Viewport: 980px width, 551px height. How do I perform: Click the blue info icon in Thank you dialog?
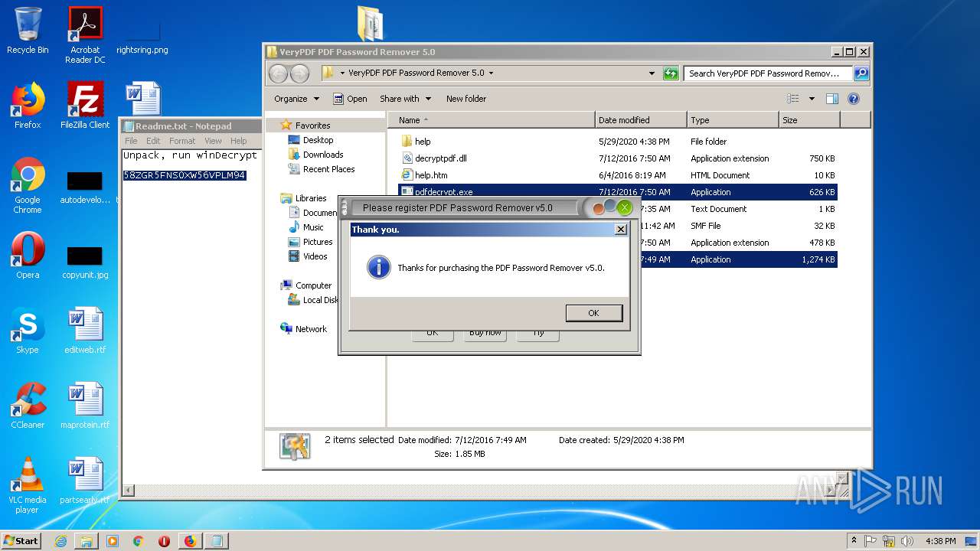(x=378, y=267)
